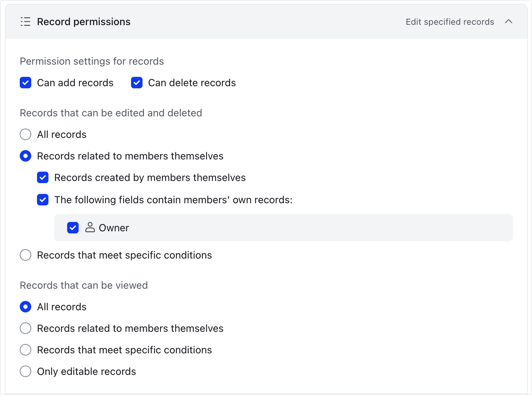Select Records related to members themselves for editing
This screenshot has width=532, height=395.
point(25,156)
